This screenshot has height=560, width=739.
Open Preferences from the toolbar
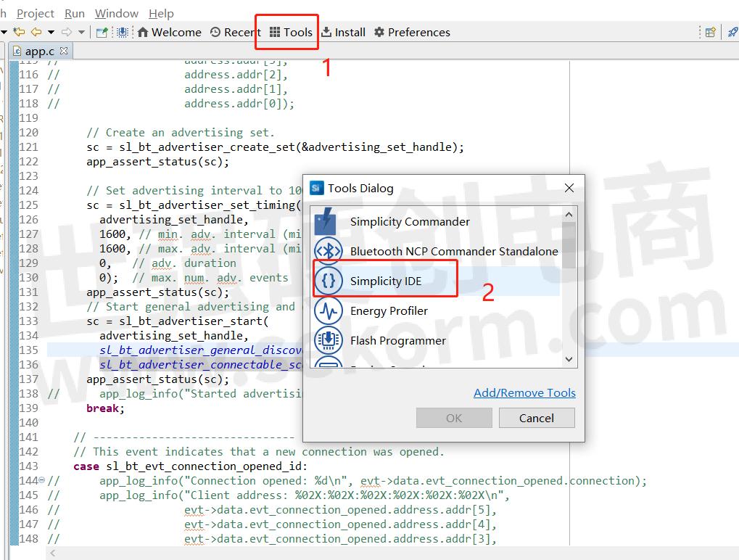click(412, 32)
